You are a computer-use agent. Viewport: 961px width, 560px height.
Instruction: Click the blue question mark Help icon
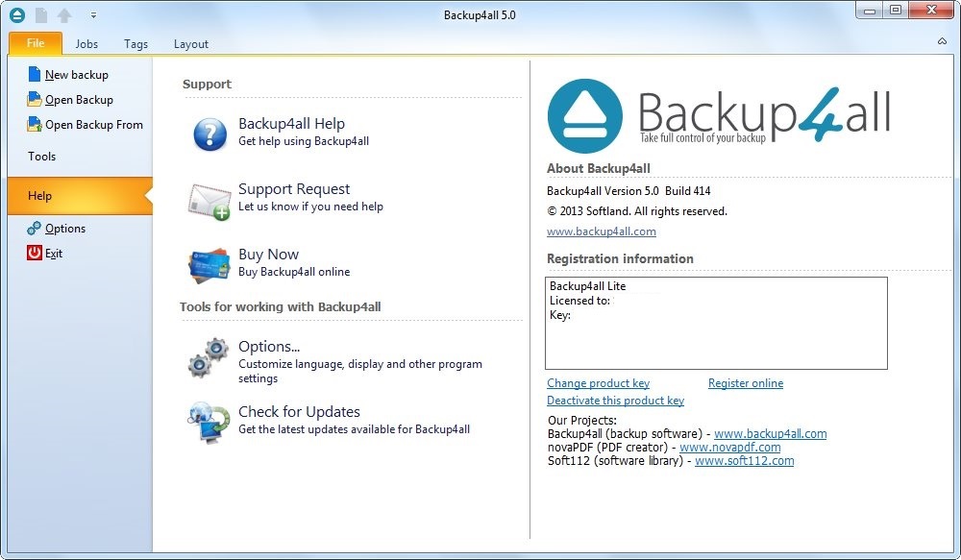point(209,134)
